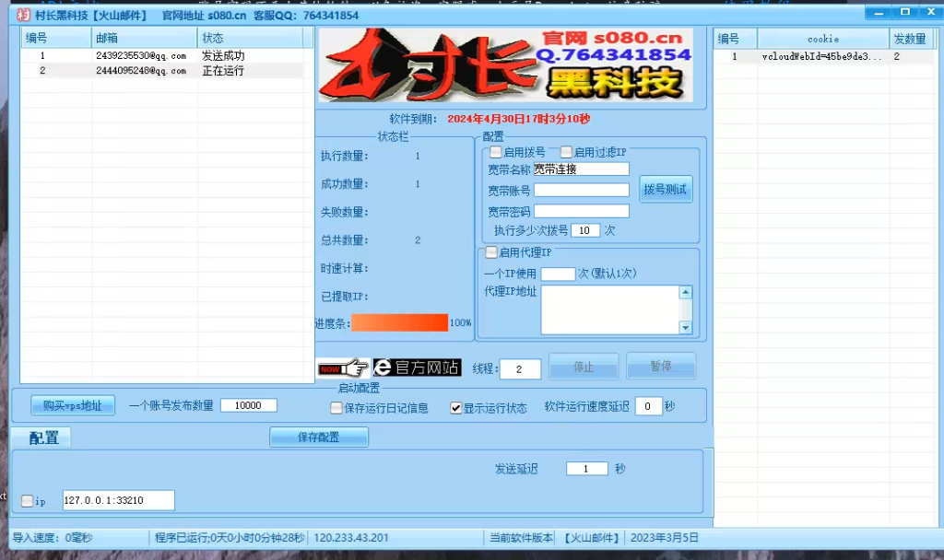Switch to the 配置 tab
944x560 pixels.
42,437
